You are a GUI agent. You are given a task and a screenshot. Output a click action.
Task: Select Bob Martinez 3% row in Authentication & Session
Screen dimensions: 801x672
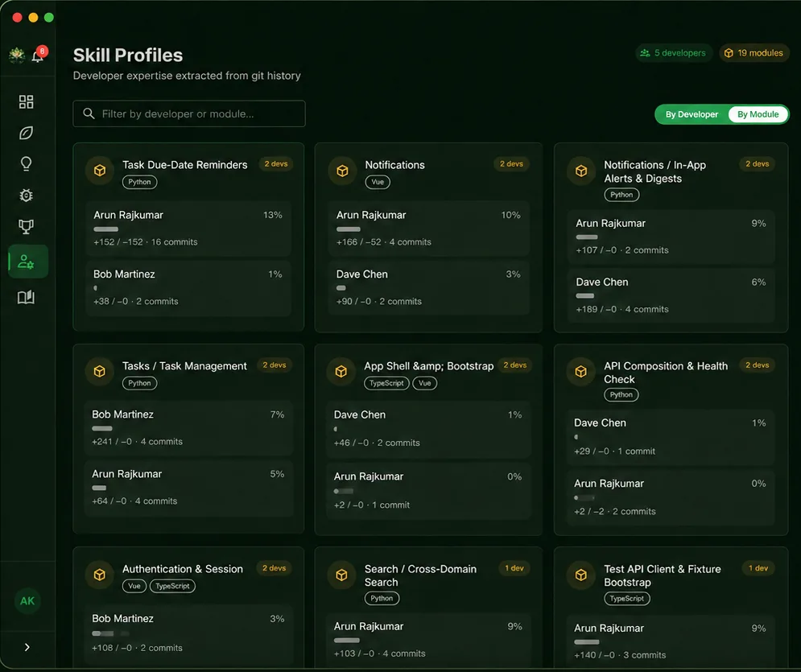coord(188,633)
